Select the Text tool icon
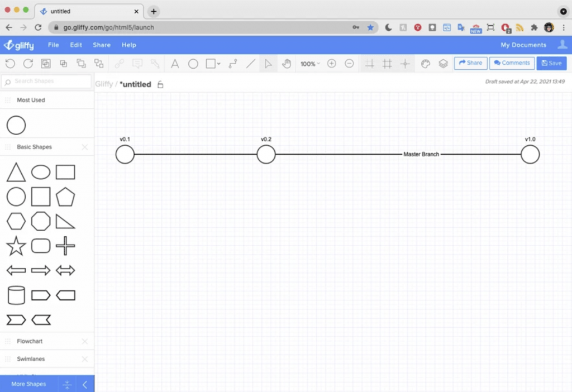Viewport: 572px width, 392px height. 175,64
